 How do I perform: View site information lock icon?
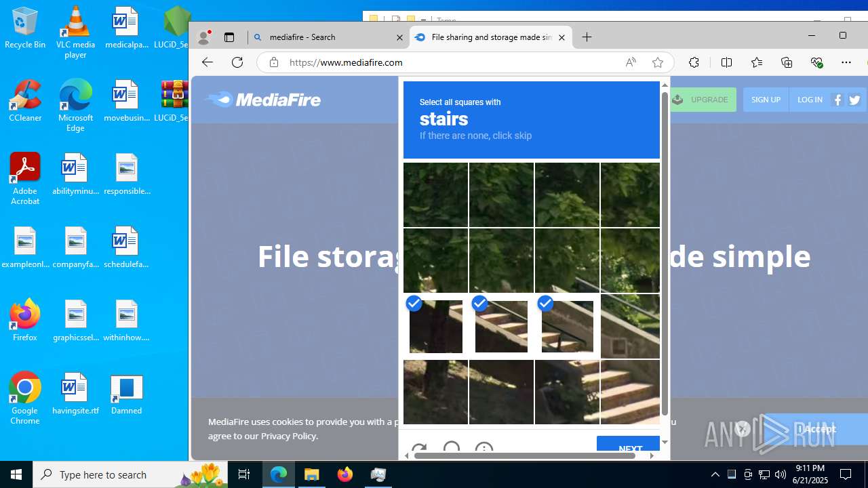pos(274,62)
